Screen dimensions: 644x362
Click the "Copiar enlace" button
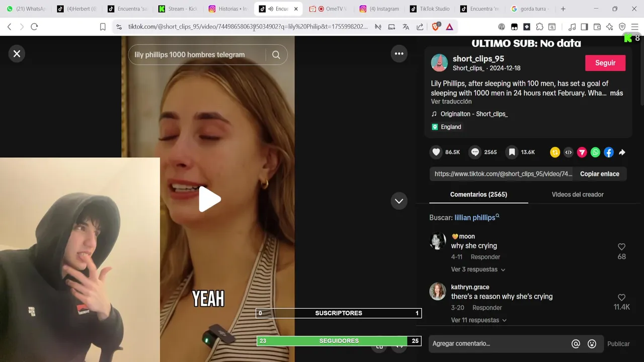600,174
